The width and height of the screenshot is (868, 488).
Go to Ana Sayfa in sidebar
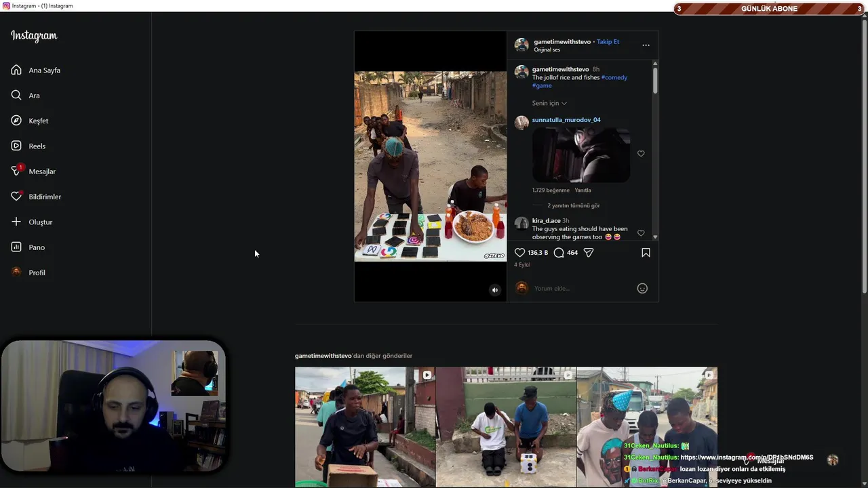[36, 70]
